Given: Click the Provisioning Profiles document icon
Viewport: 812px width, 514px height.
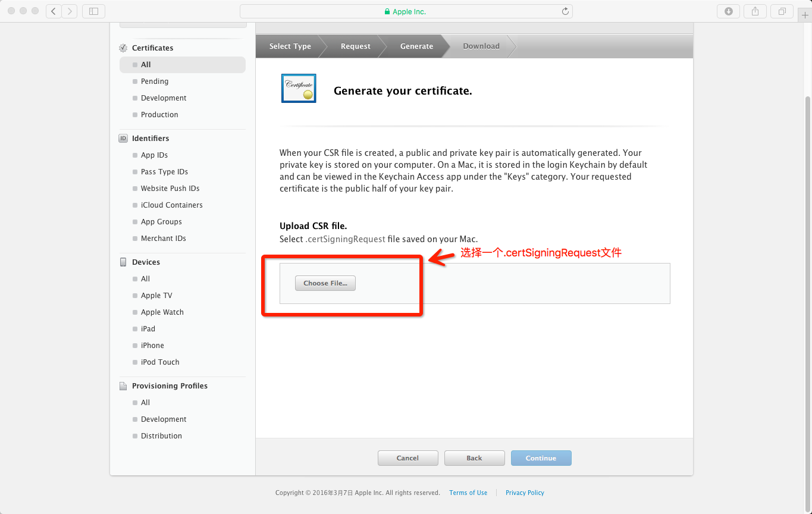Looking at the screenshot, I should point(123,386).
